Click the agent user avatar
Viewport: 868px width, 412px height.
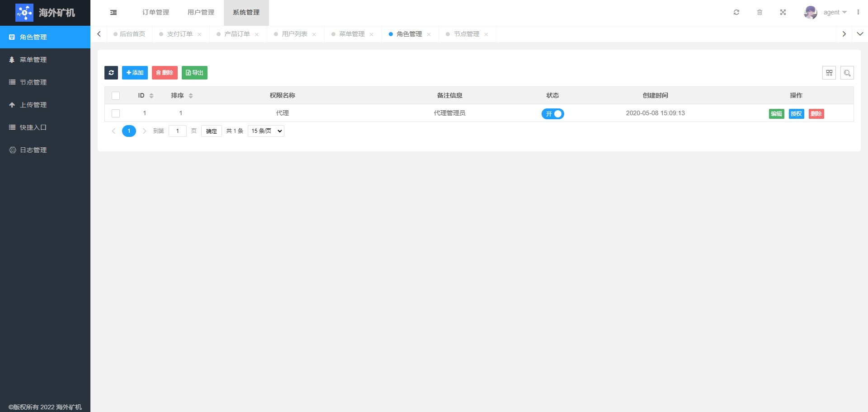coord(811,12)
